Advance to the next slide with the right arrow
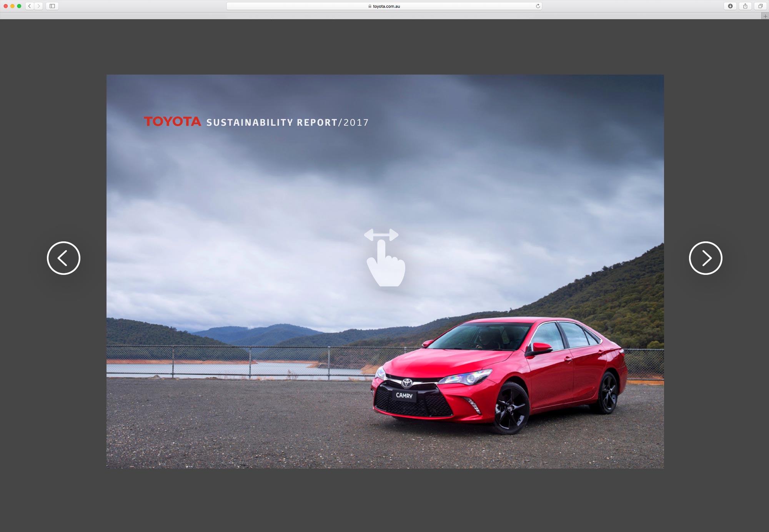This screenshot has height=532, width=769. pos(706,258)
